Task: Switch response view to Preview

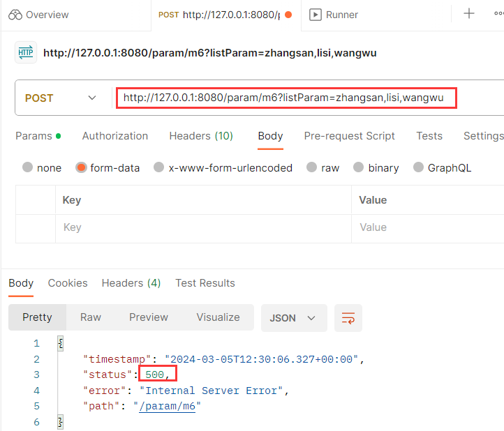Action: pos(149,317)
